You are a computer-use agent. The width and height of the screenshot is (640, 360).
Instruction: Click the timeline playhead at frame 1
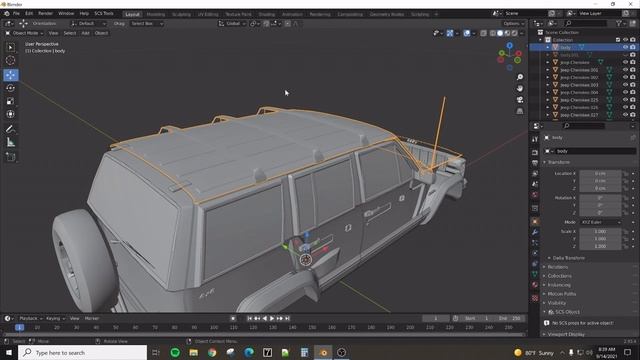(x=19, y=327)
